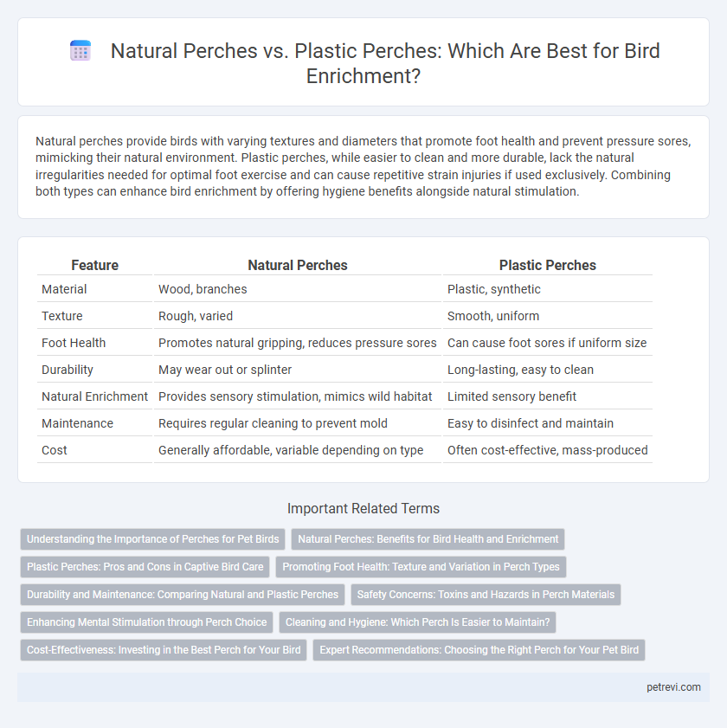
Task: Open 'Expert Recommendations: Choosing the Right Perch' tag
Action: (479, 650)
